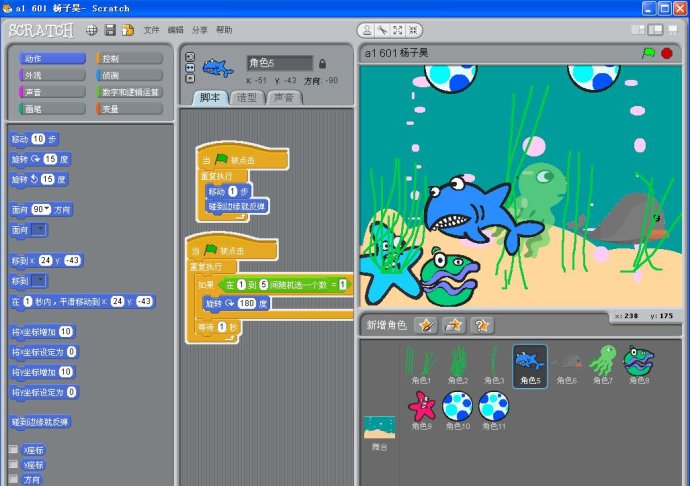Paint a new sprite icon
The width and height of the screenshot is (690, 486).
click(x=426, y=325)
